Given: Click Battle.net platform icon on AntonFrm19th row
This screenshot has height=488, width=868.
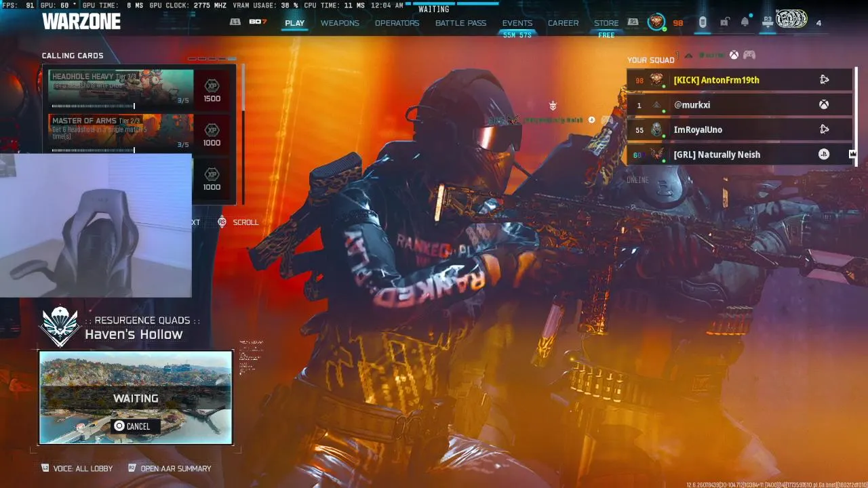Looking at the screenshot, I should [x=824, y=80].
